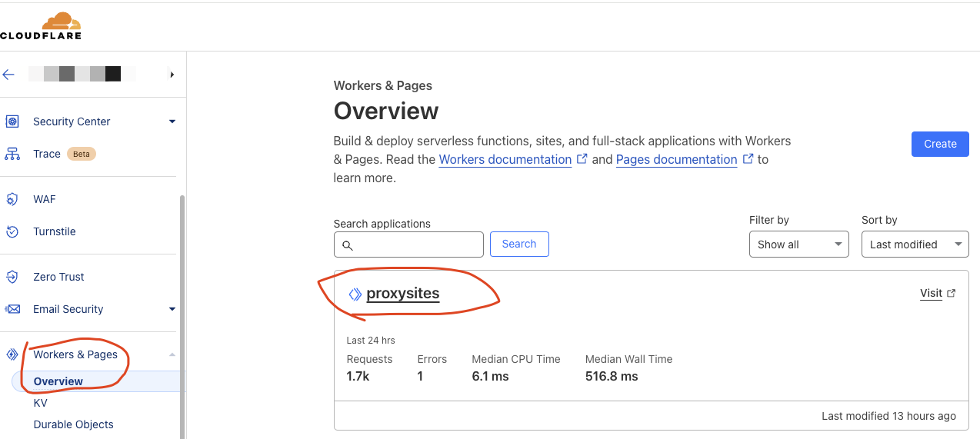Click external link icon after Workers documentation
The width and height of the screenshot is (980, 439).
[582, 159]
